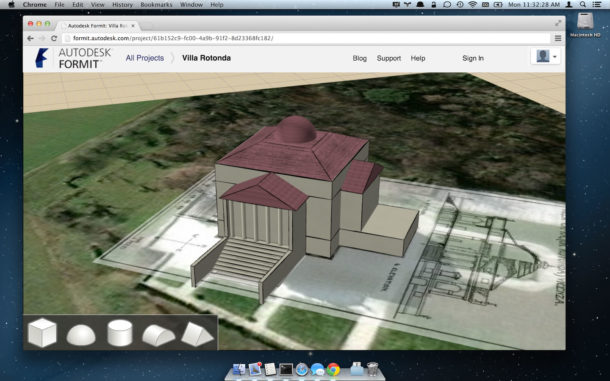Image resolution: width=610 pixels, height=381 pixels.
Task: Select the half-cylinder vault shape
Action: [158, 336]
